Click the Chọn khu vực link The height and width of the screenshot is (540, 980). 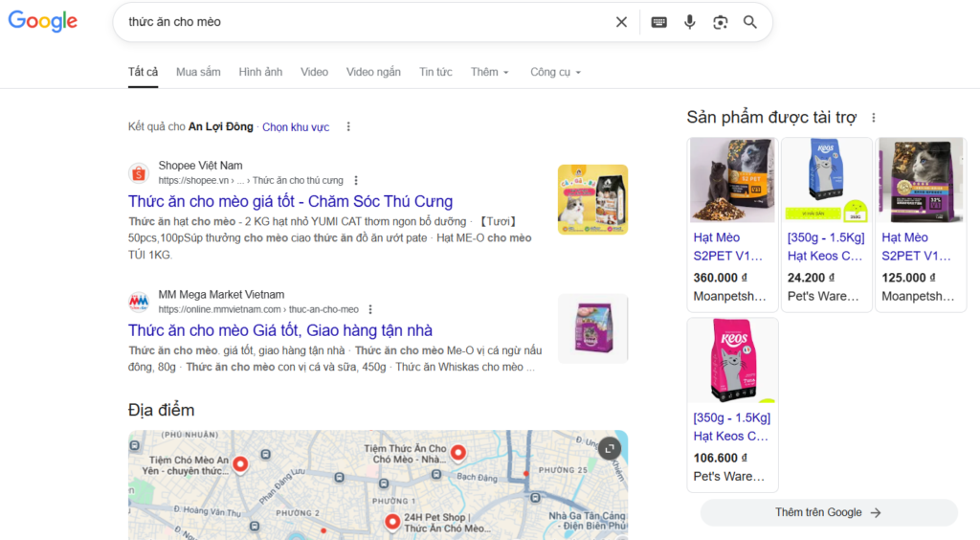[296, 126]
